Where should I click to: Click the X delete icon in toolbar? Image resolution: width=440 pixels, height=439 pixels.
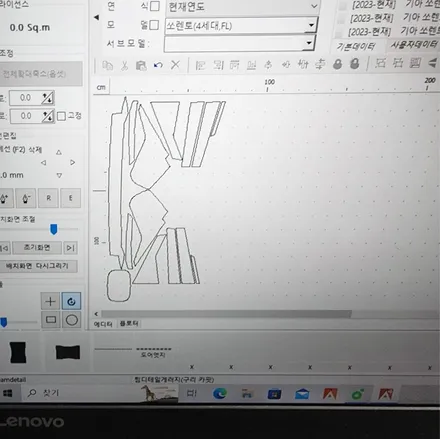click(x=175, y=65)
